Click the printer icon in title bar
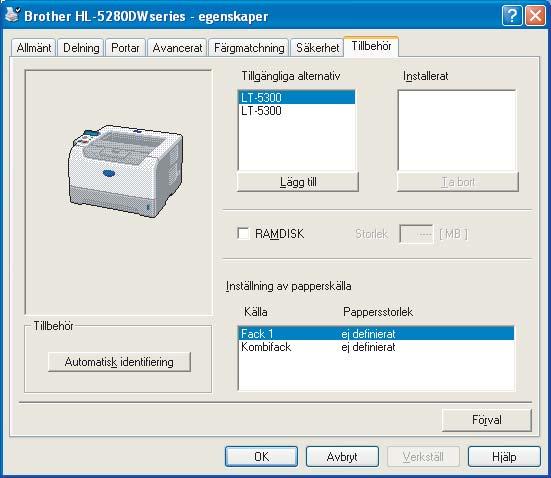This screenshot has height=478, width=551. (x=12, y=15)
